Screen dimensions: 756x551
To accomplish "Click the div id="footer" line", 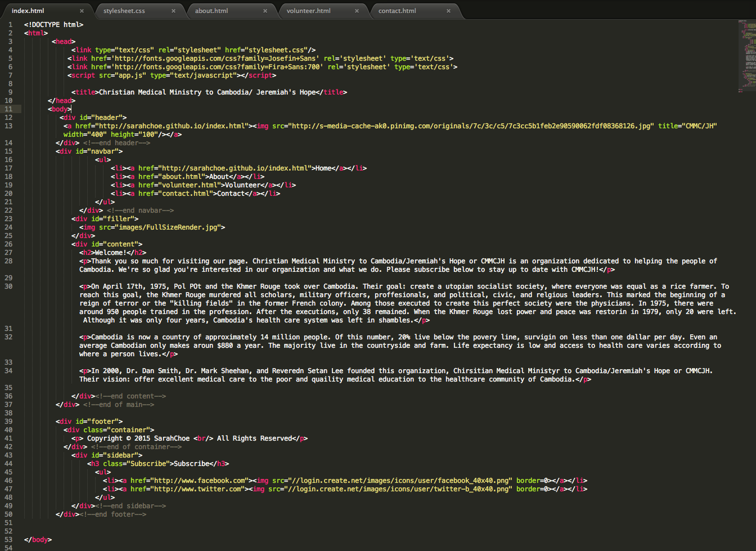I will pyautogui.click(x=89, y=422).
